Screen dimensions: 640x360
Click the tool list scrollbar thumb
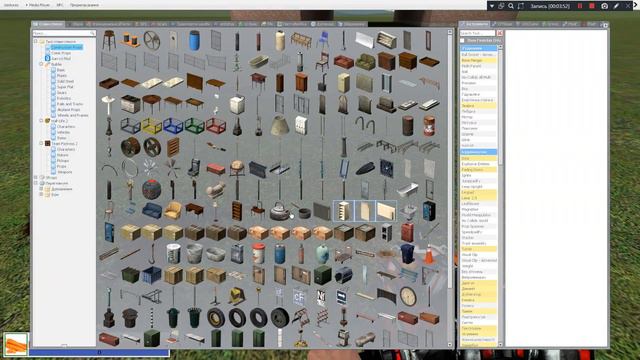(500, 107)
